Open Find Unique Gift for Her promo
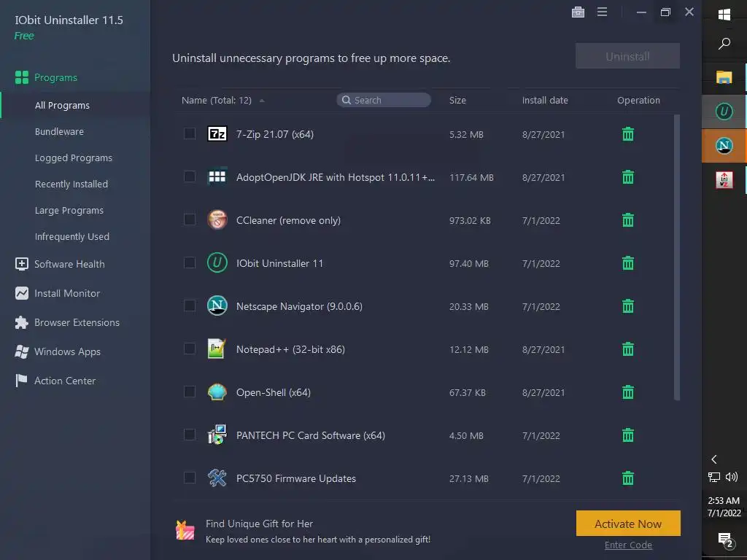Viewport: 747px width, 560px height. (259, 524)
